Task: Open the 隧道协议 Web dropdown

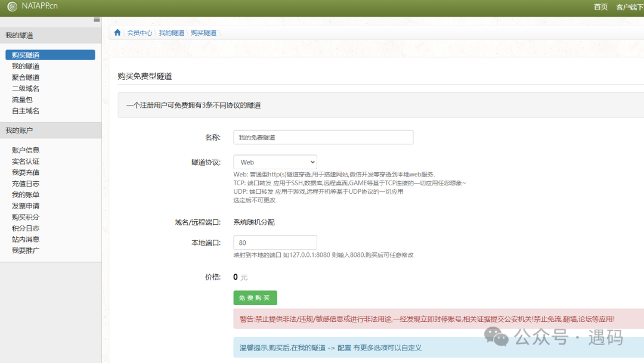Action: click(x=275, y=162)
